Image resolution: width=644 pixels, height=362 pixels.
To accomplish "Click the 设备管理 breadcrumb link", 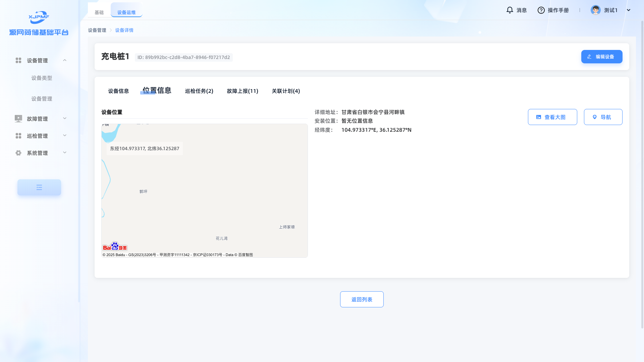I will 97,30.
